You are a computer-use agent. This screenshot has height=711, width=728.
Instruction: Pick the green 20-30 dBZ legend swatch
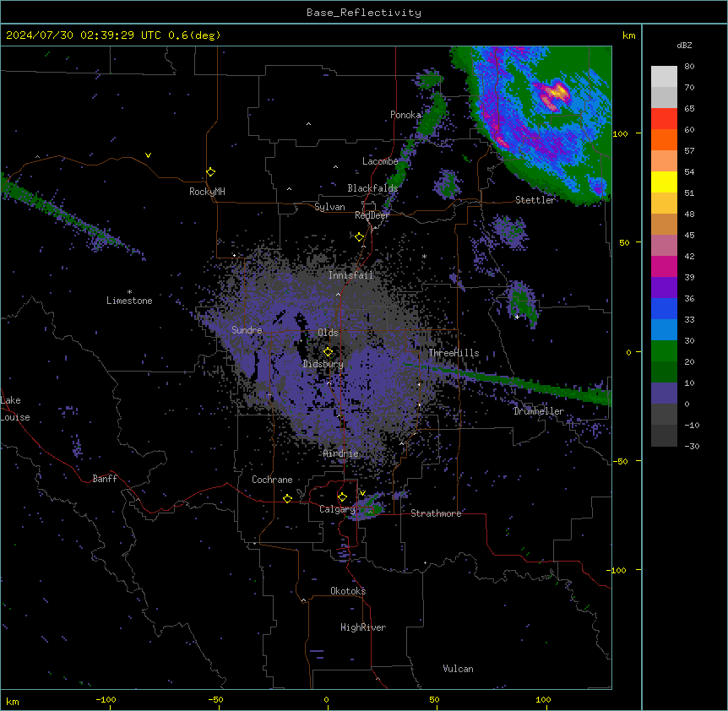664,351
